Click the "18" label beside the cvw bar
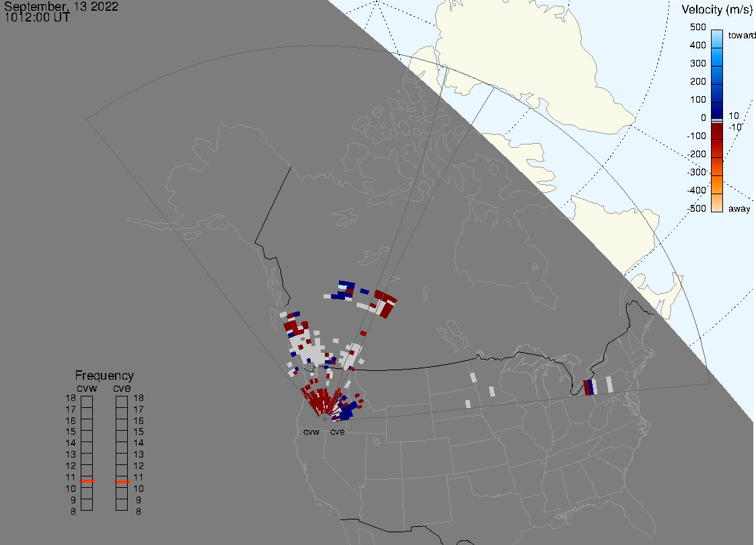 [71, 398]
